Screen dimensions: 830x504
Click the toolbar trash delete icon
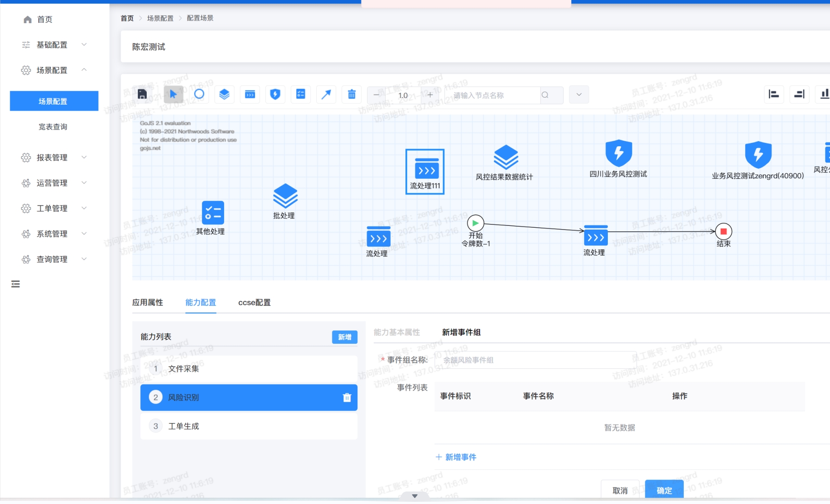tap(352, 94)
